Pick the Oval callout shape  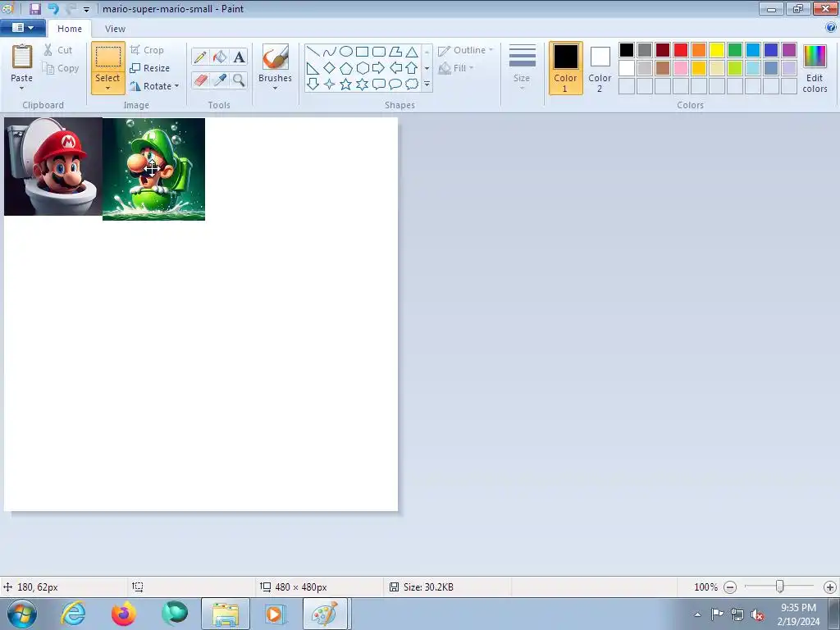pyautogui.click(x=395, y=84)
